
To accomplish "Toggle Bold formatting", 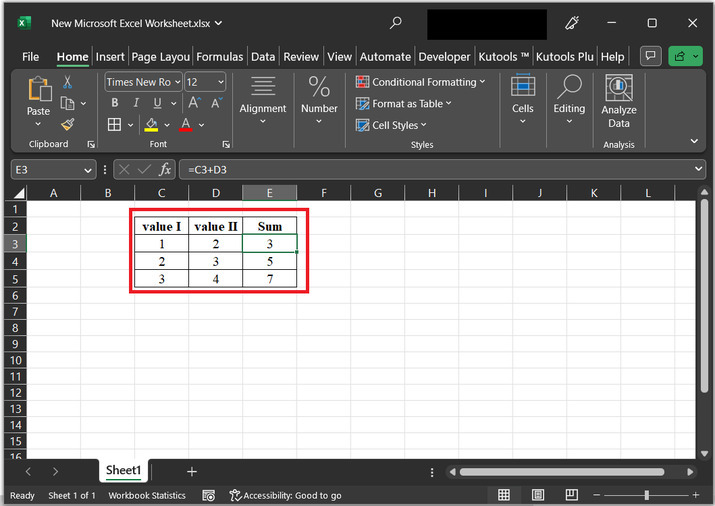I will [x=115, y=103].
